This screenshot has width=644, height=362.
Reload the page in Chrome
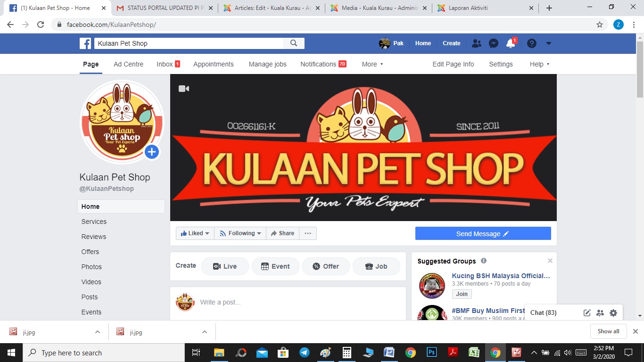(41, 25)
